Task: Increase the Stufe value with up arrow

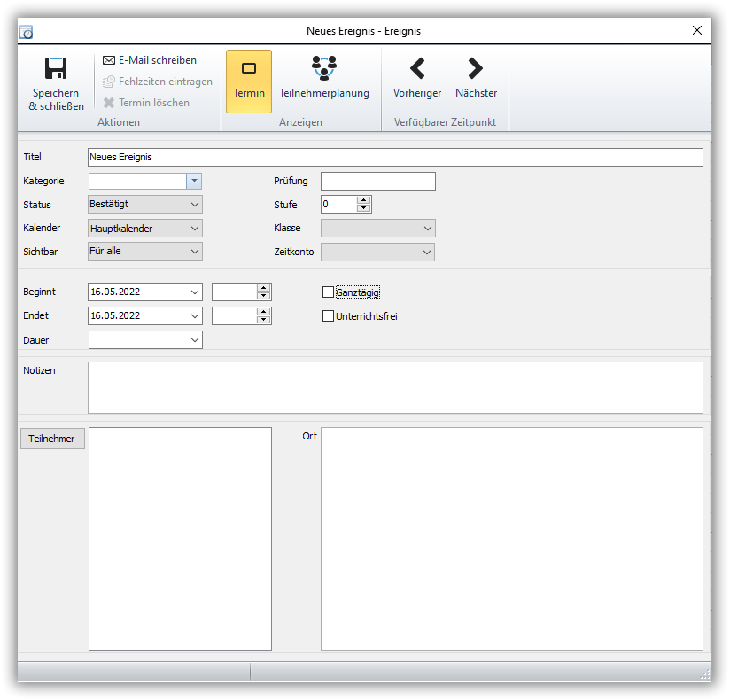Action: coord(364,200)
